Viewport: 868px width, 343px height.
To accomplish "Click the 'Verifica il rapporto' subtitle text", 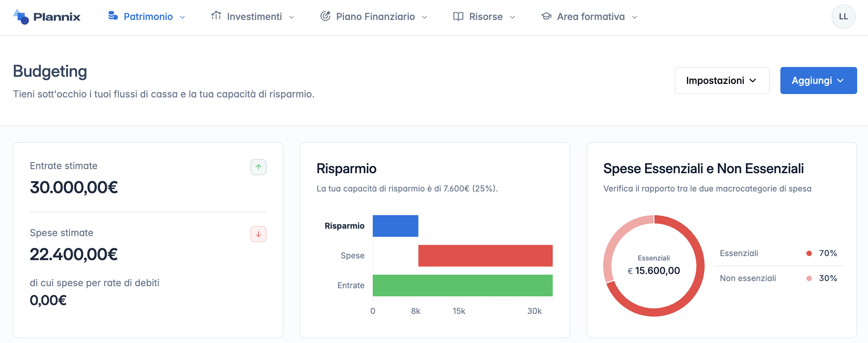I will pos(707,188).
